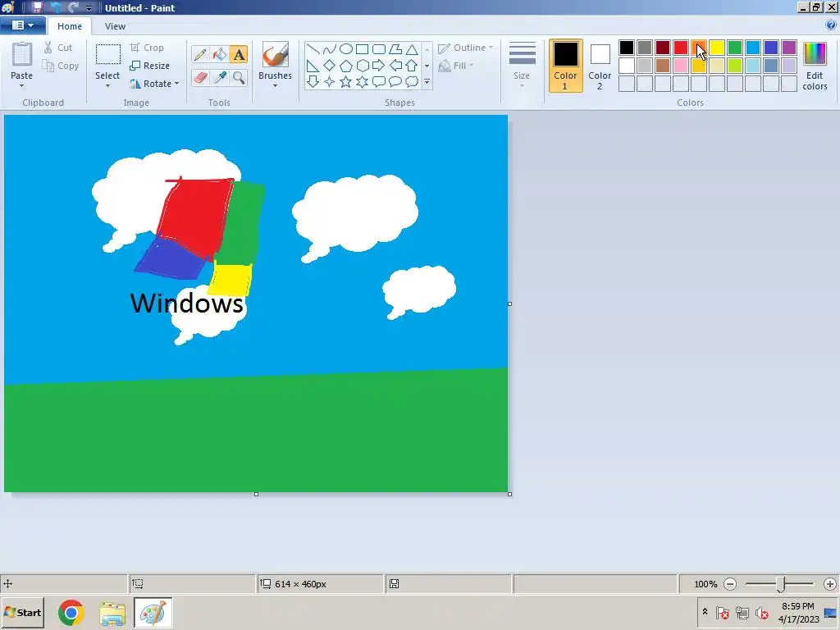Choose the Oval callout shape
The image size is (840, 630).
[x=395, y=81]
